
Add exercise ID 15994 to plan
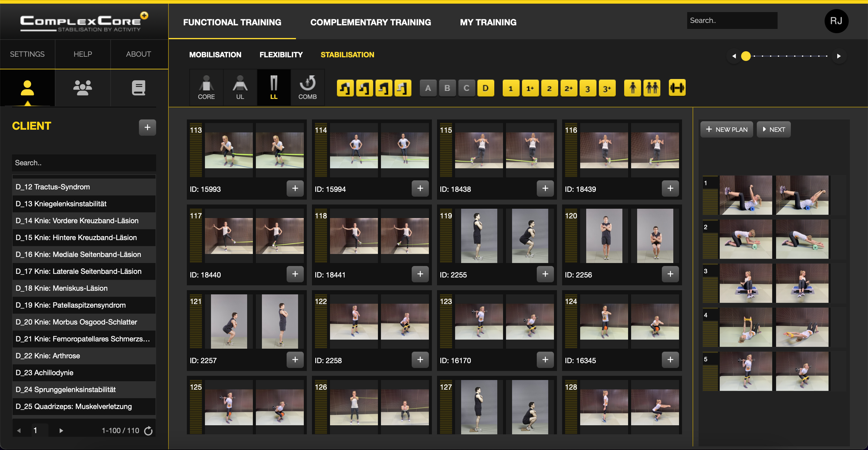(x=420, y=188)
